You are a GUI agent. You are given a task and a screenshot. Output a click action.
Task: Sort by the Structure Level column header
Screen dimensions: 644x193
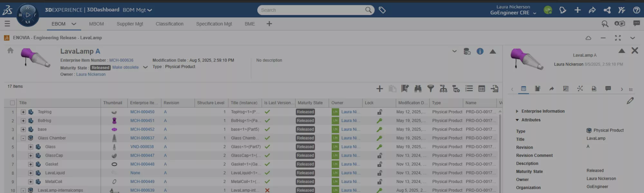click(211, 103)
